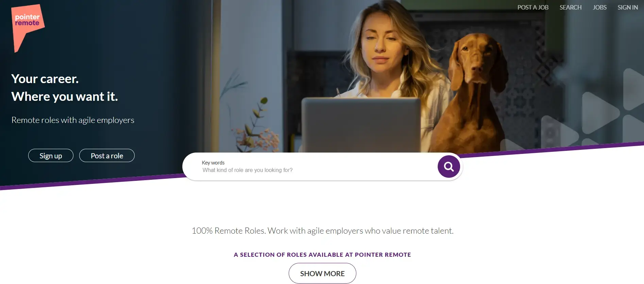Go to the JOBS navigation item

[x=599, y=7]
